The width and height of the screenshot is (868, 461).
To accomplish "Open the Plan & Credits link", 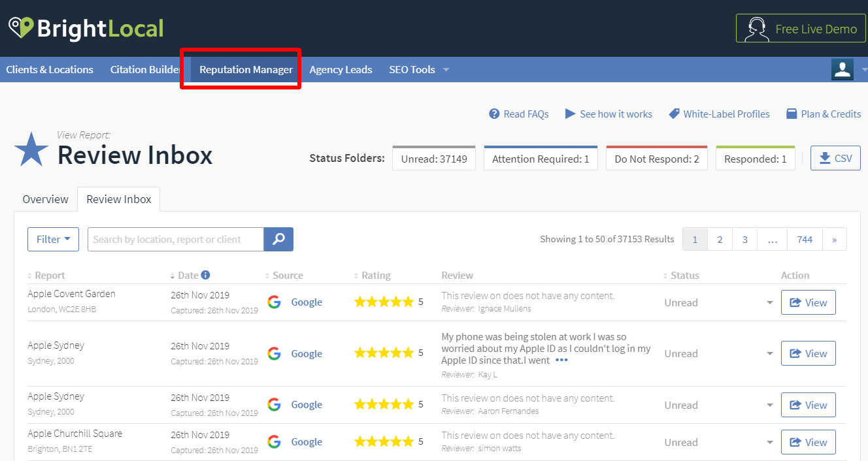I will coord(824,114).
